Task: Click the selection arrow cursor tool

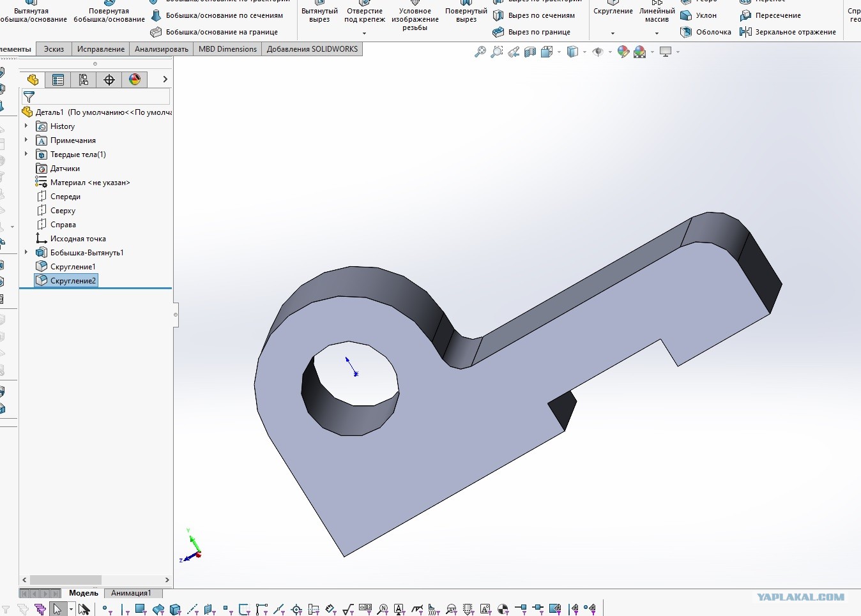Action: pyautogui.click(x=57, y=609)
